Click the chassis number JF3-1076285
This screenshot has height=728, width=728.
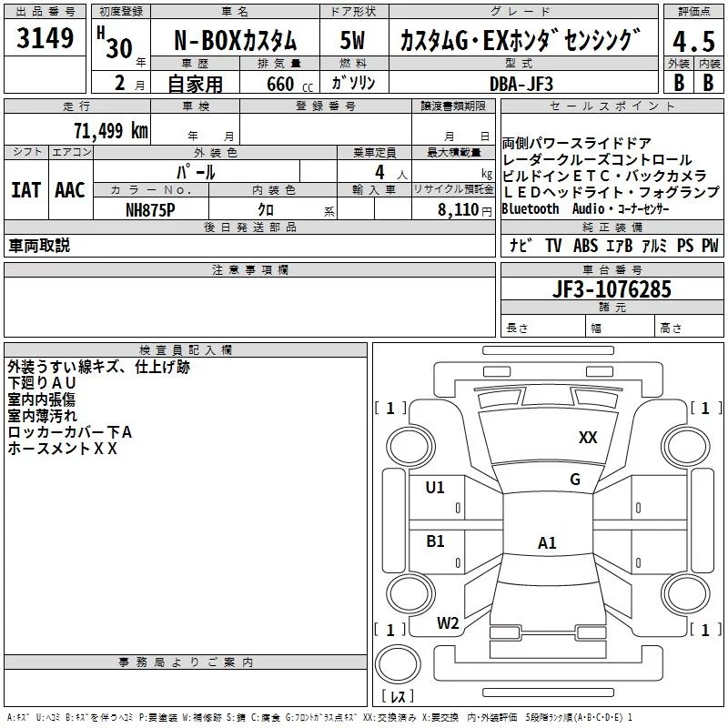612,289
